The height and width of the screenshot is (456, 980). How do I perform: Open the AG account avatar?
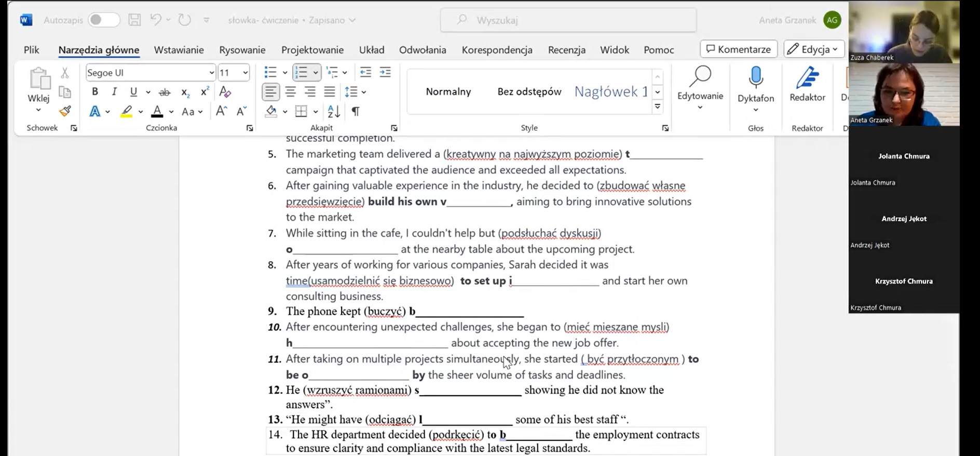[x=832, y=20]
